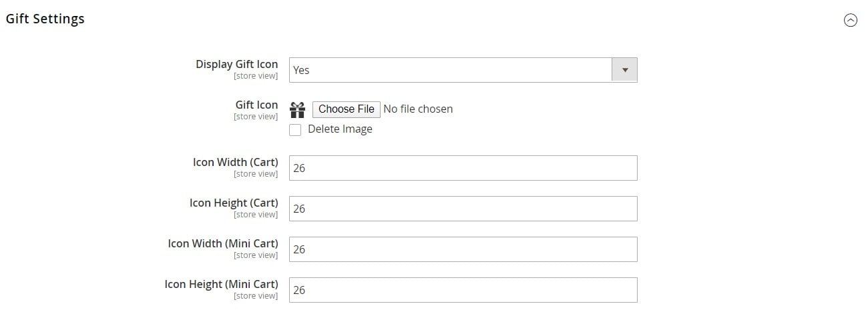Open the Display Gift Icon dropdown
This screenshot has width=868, height=314.
coord(463,70)
